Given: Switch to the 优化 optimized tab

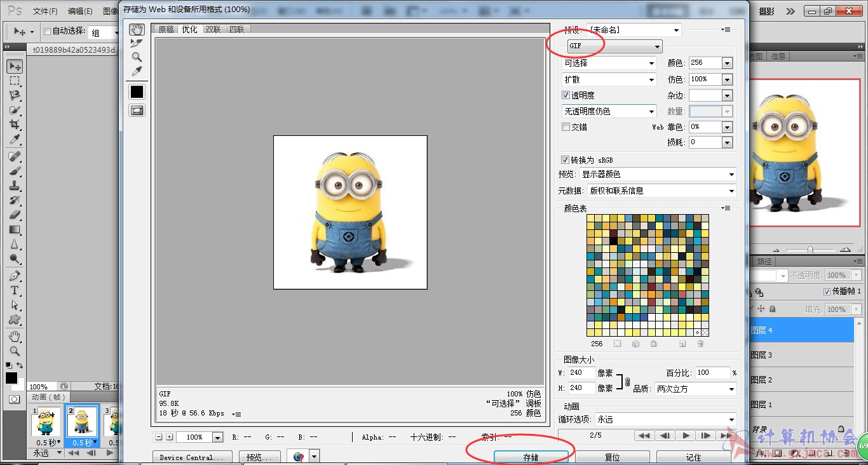Looking at the screenshot, I should click(x=189, y=29).
